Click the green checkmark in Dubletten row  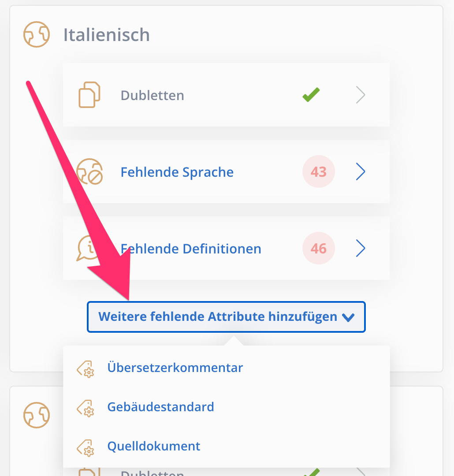click(x=311, y=95)
